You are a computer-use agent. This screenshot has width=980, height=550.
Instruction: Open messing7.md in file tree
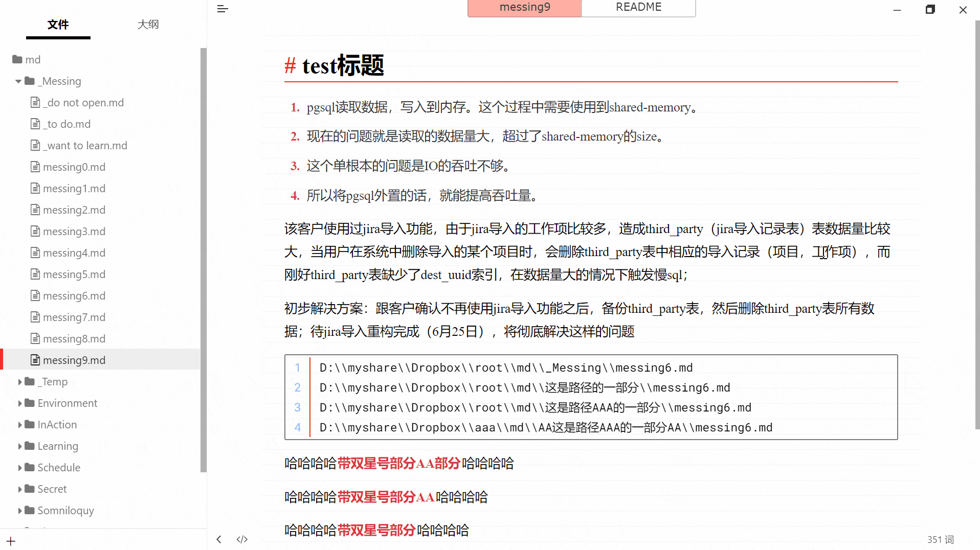[x=74, y=317]
